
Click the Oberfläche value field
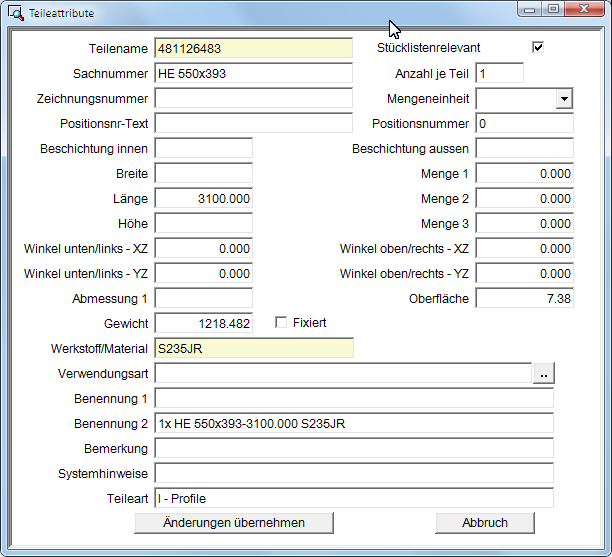click(x=524, y=298)
